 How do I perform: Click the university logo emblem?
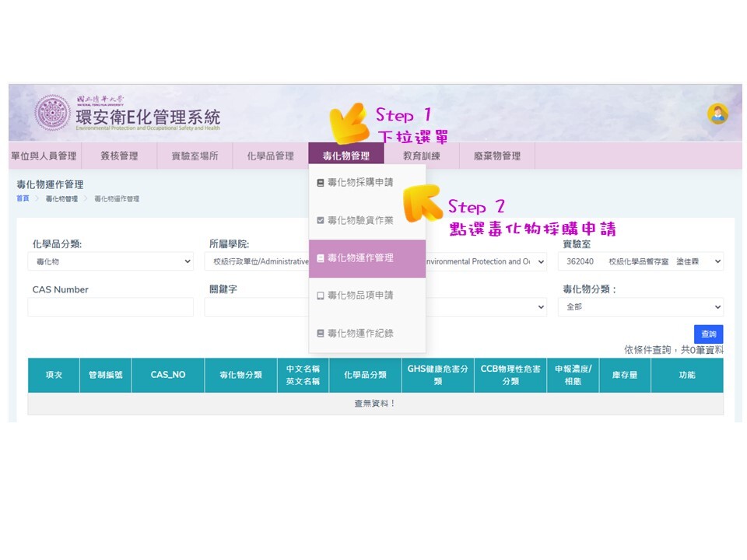pyautogui.click(x=52, y=114)
